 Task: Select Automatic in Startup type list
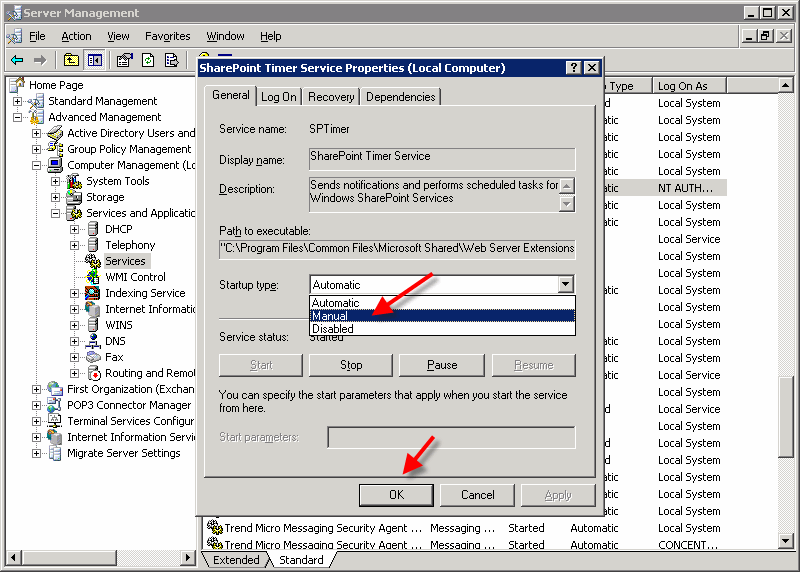pos(442,303)
